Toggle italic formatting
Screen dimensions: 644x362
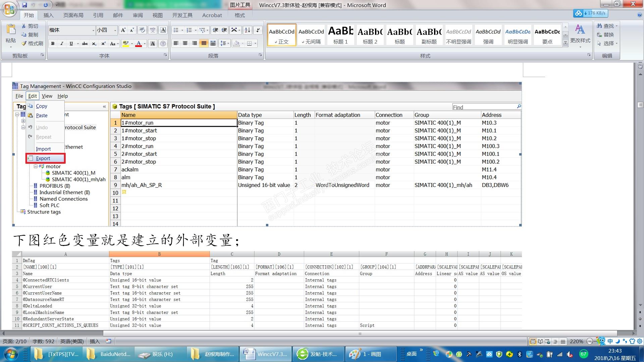pyautogui.click(x=62, y=44)
